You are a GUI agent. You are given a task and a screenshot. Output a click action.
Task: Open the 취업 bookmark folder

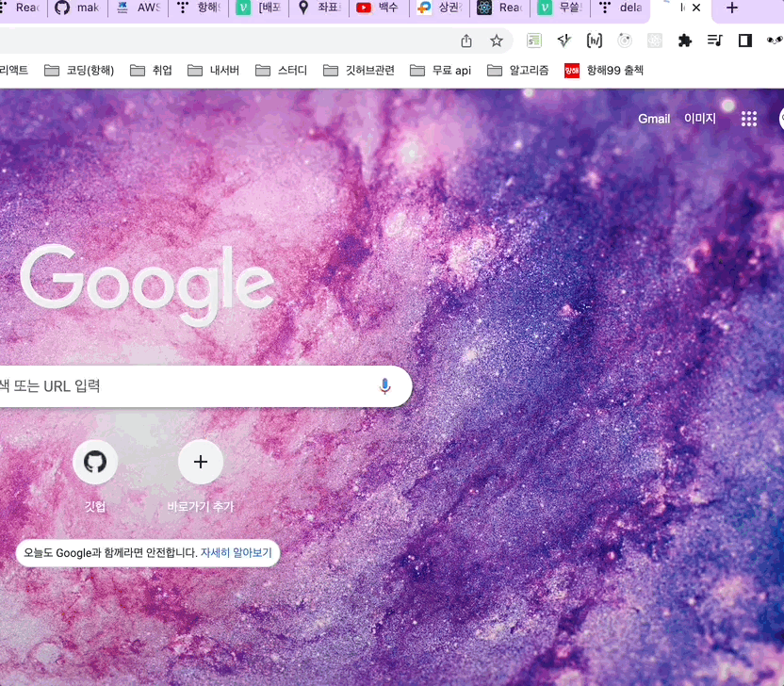point(151,71)
